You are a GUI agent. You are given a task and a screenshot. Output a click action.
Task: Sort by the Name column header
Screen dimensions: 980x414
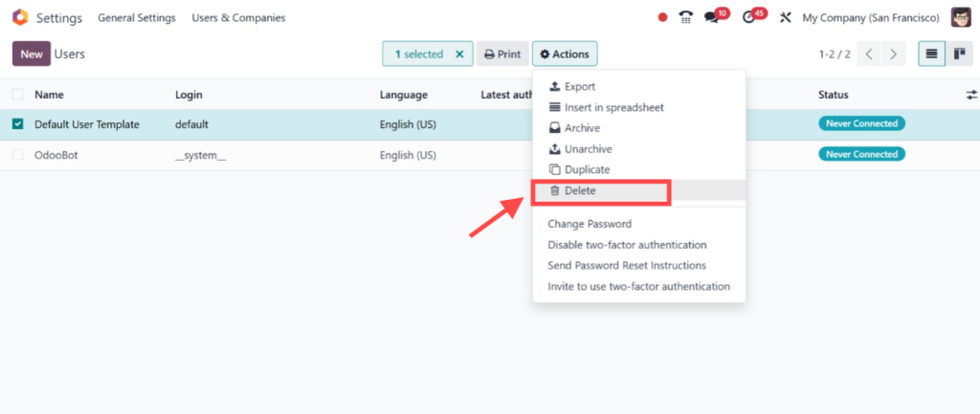point(49,95)
